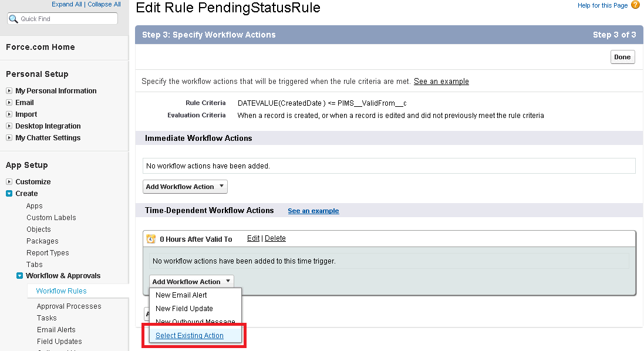This screenshot has width=644, height=351.
Task: Click the Quick Find magnifier icon
Action: pos(14,19)
